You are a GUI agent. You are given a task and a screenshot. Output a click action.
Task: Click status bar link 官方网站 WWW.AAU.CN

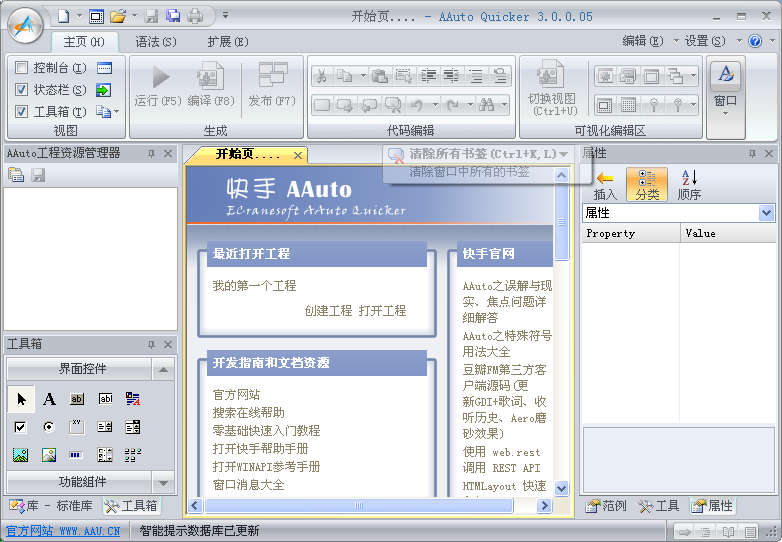point(63,531)
